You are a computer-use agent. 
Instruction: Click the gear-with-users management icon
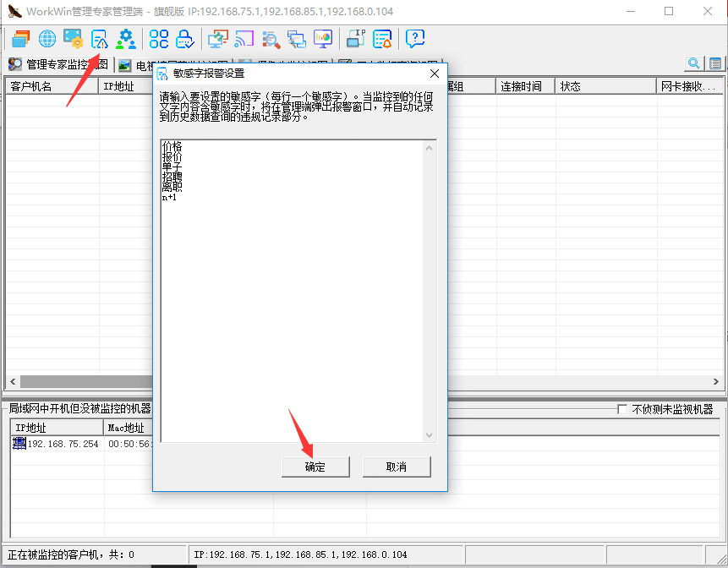126,39
